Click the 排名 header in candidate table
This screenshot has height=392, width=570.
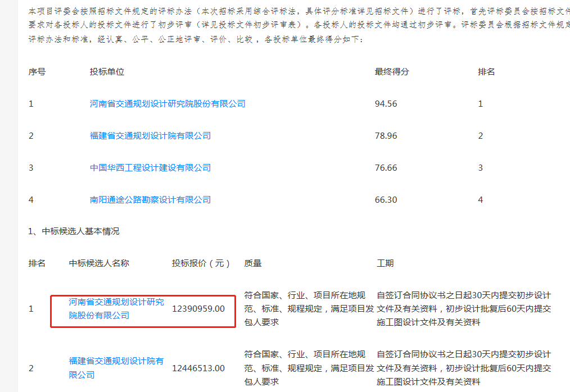pos(37,263)
